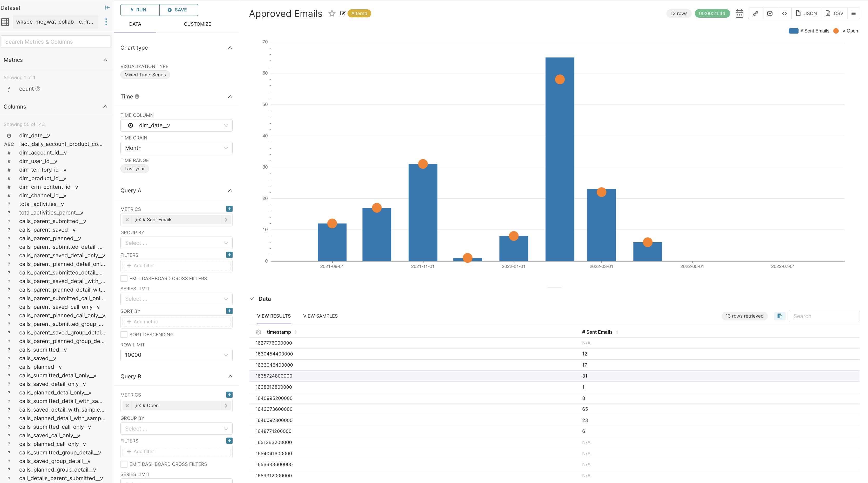Open the View Samples tab
The image size is (868, 483).
(320, 316)
